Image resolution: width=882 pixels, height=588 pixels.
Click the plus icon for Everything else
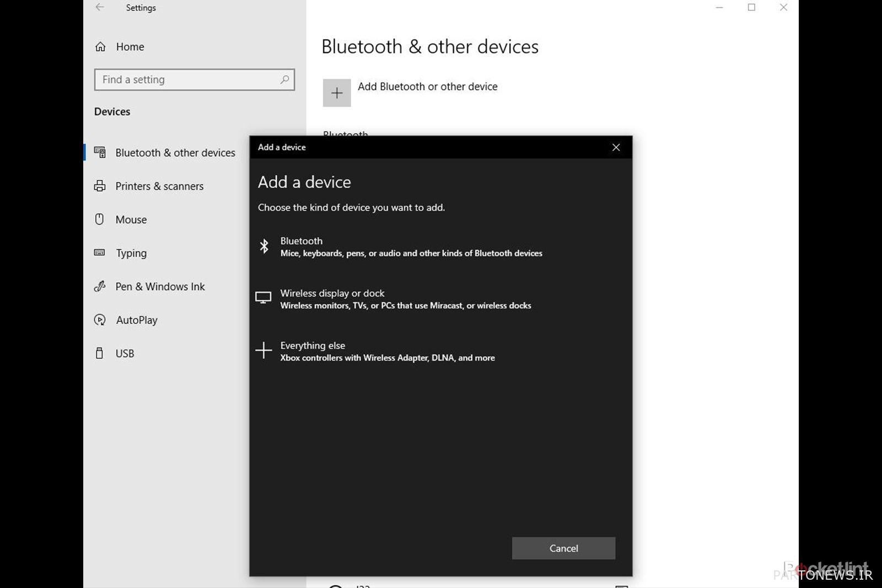263,350
